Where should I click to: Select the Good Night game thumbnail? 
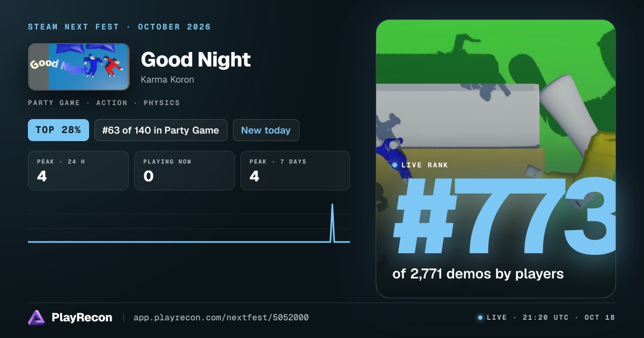click(x=79, y=67)
